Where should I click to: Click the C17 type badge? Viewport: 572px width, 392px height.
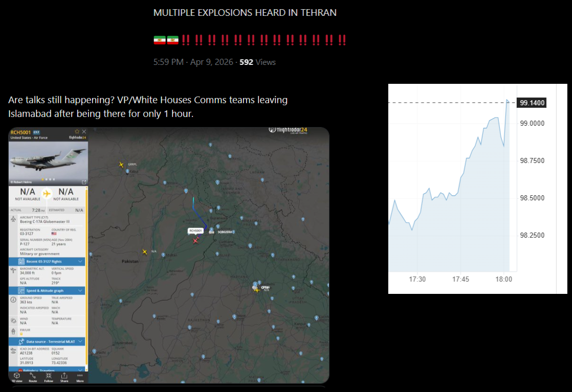tap(36, 132)
